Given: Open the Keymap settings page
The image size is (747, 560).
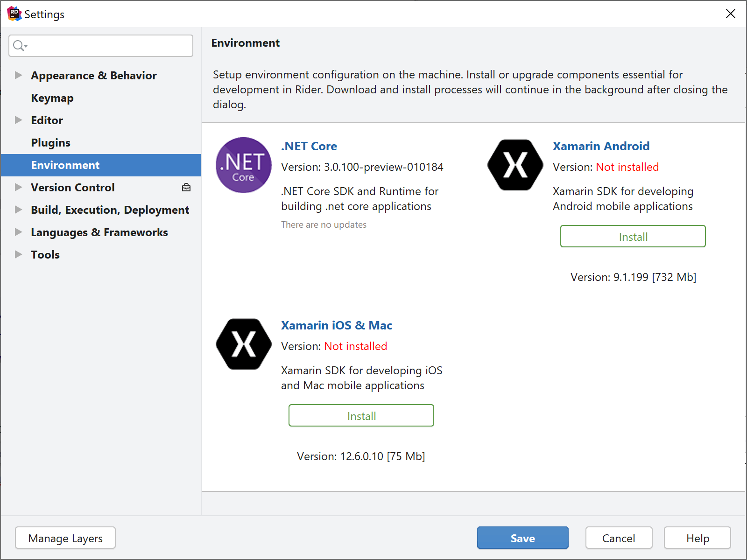Looking at the screenshot, I should 52,98.
